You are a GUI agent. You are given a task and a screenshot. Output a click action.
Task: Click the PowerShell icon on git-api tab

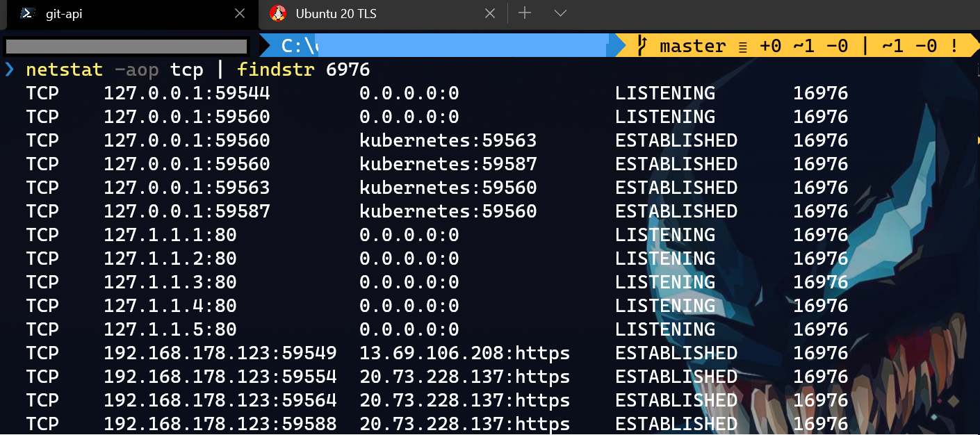(28, 13)
